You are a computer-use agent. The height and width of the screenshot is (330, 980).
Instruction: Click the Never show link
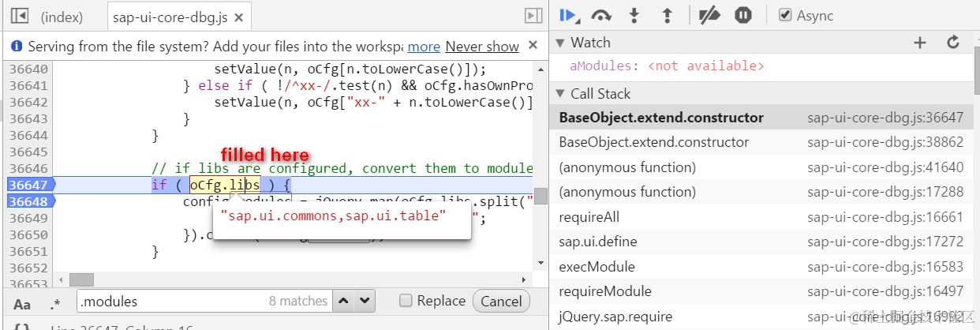tap(482, 47)
